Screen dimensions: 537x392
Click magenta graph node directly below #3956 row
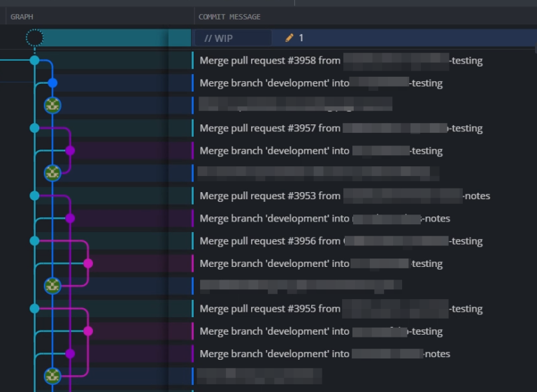pyautogui.click(x=88, y=263)
